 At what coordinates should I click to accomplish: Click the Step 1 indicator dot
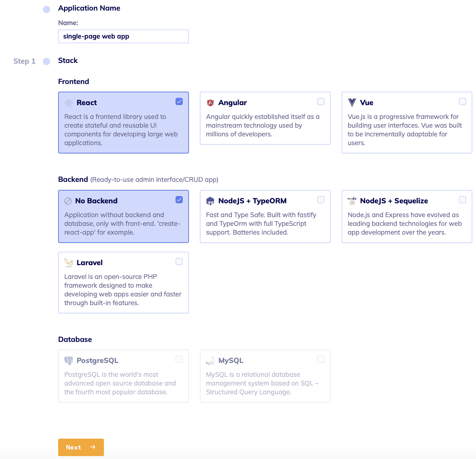point(46,61)
